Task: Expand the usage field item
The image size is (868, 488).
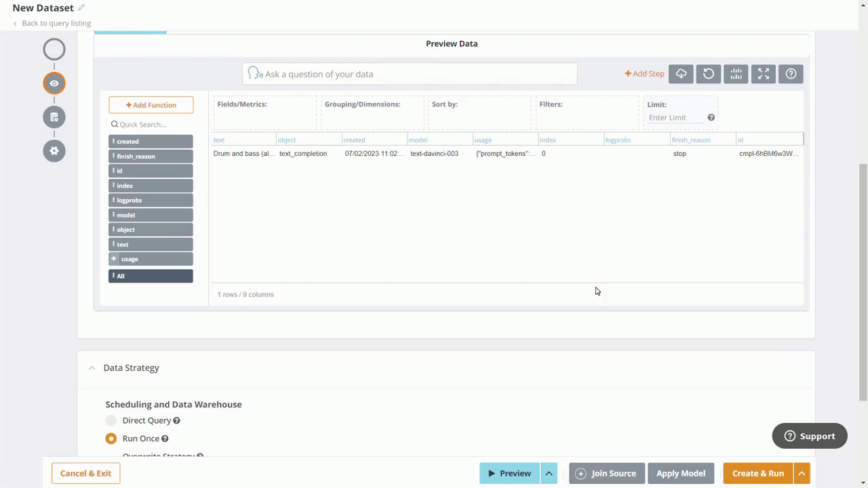Action: click(x=115, y=259)
